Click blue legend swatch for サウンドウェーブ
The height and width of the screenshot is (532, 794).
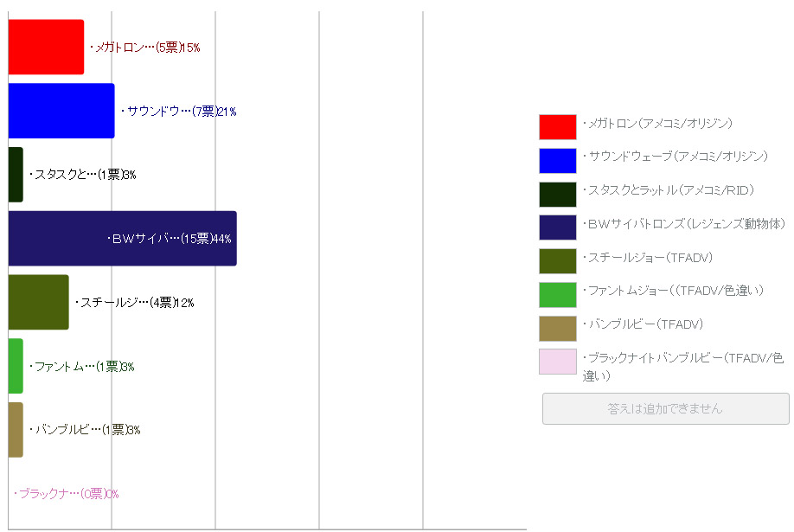(x=558, y=161)
